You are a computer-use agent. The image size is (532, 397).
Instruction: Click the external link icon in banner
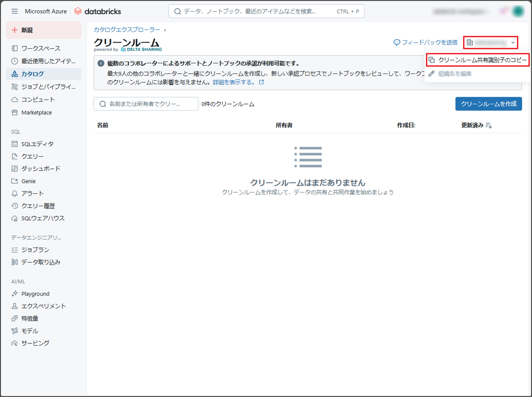point(261,82)
